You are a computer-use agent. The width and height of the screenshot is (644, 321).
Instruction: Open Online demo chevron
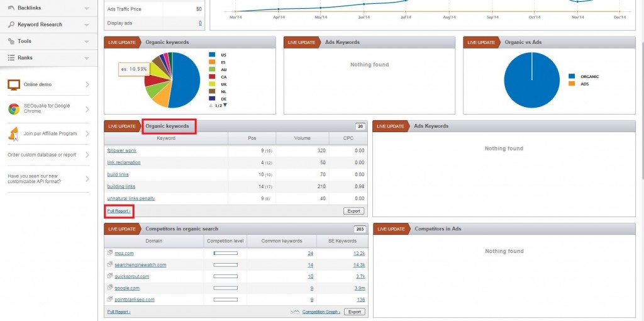87,85
